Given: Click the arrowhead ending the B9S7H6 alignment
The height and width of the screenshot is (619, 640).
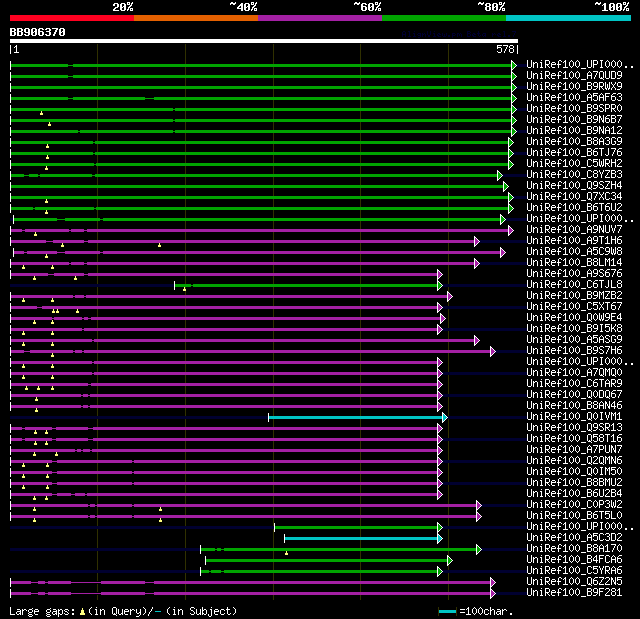Looking at the screenshot, I should [493, 351].
